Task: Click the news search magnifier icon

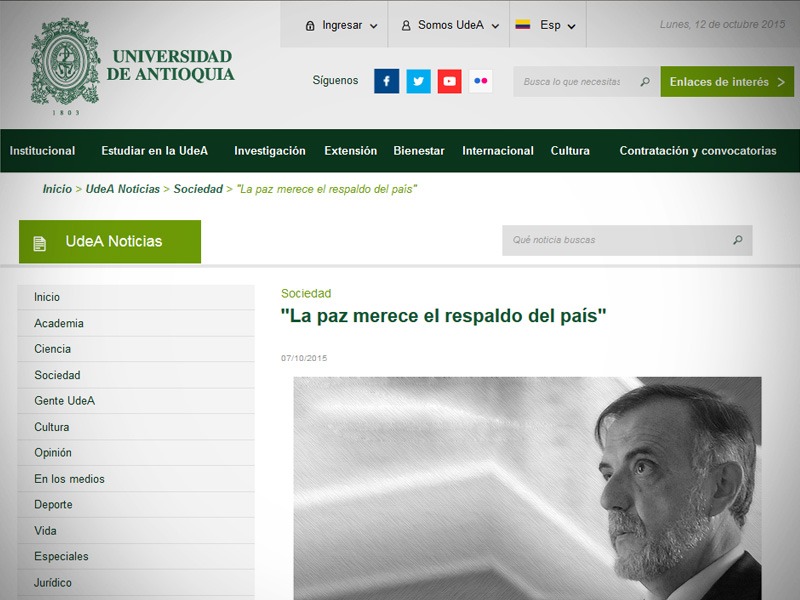Action: click(x=738, y=240)
